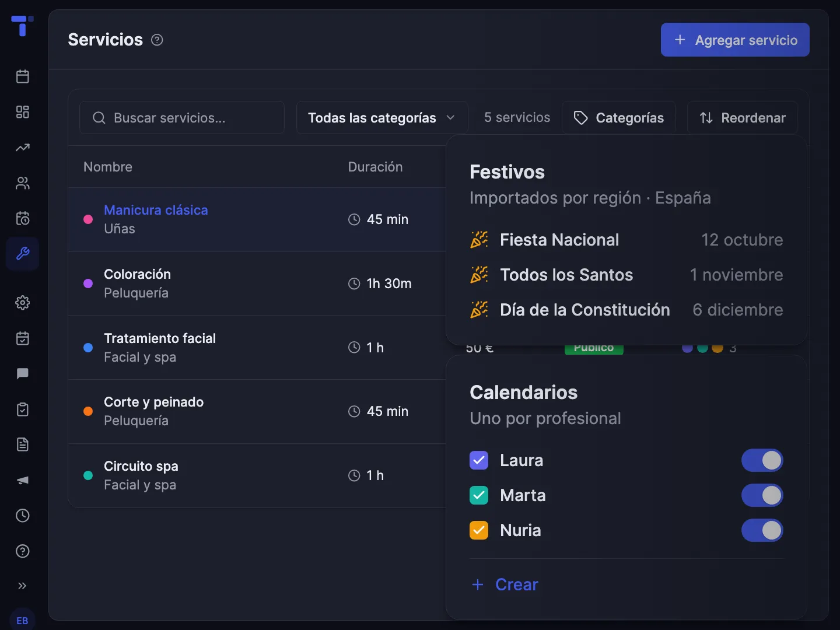Open the calendar-check bookings icon
The image size is (840, 630).
tap(23, 338)
